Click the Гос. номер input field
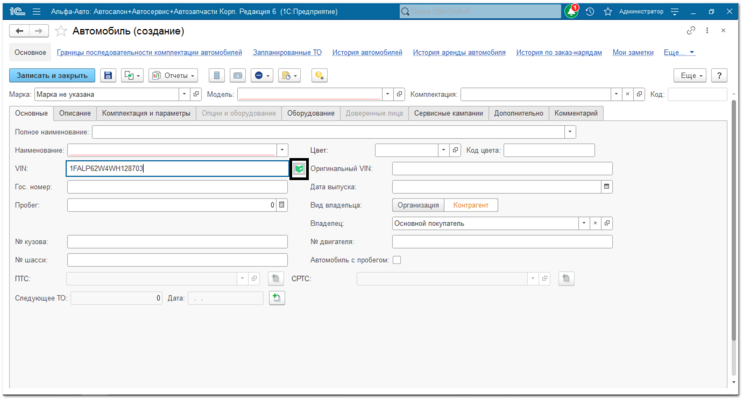Screen dimensions: 743x400 [177, 187]
